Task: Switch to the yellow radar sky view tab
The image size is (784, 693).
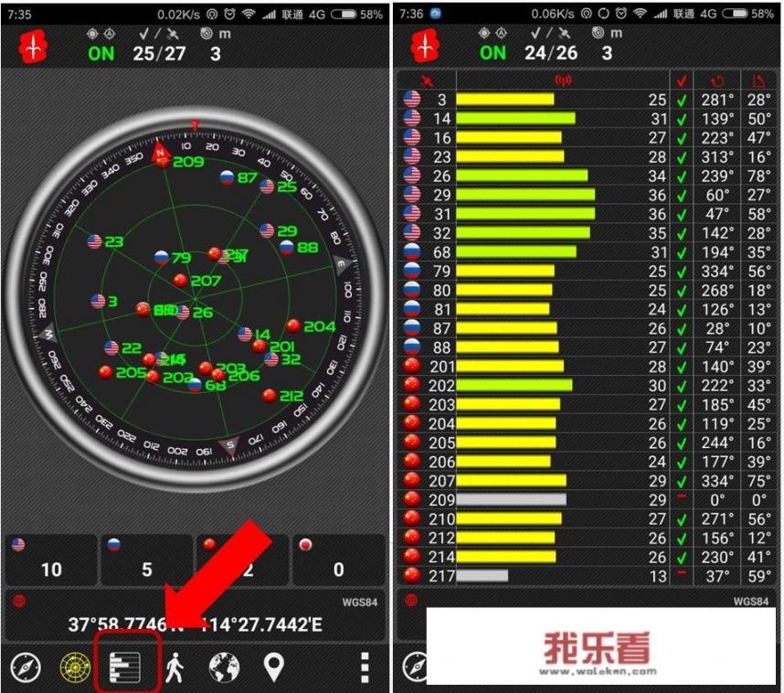Action: click(x=75, y=667)
